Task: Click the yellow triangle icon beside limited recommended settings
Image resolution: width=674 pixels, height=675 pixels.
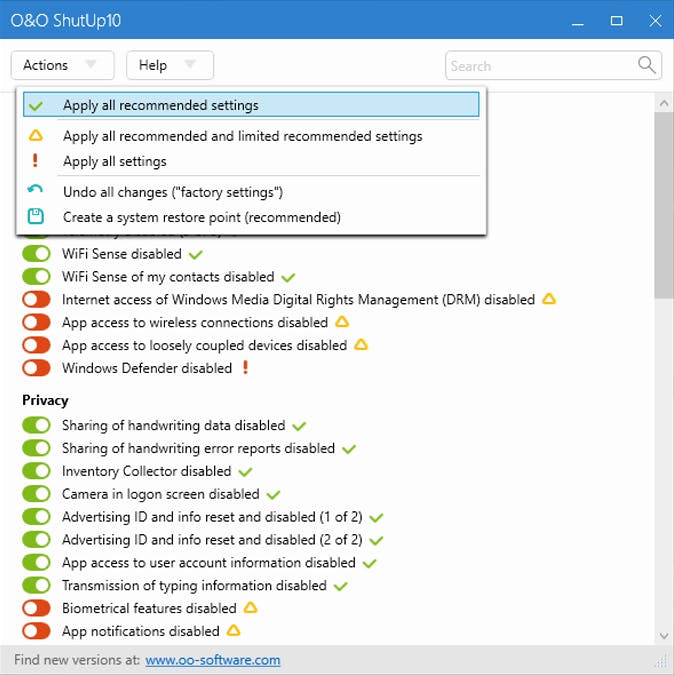Action: (x=36, y=136)
